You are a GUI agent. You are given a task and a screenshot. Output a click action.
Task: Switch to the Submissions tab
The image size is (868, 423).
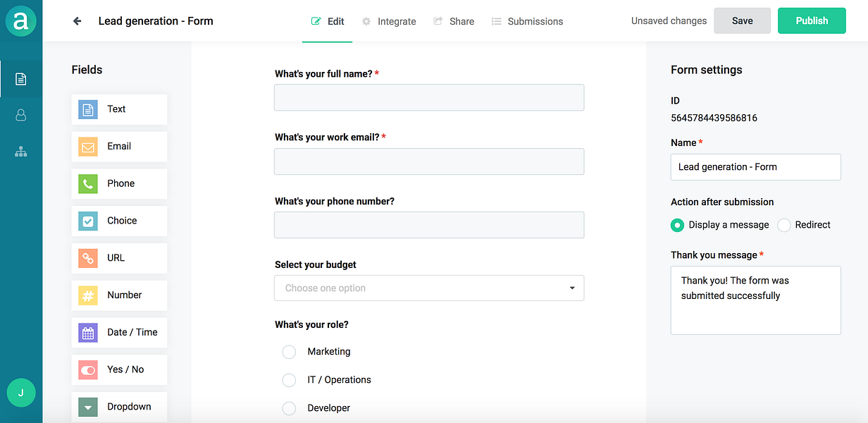[527, 21]
